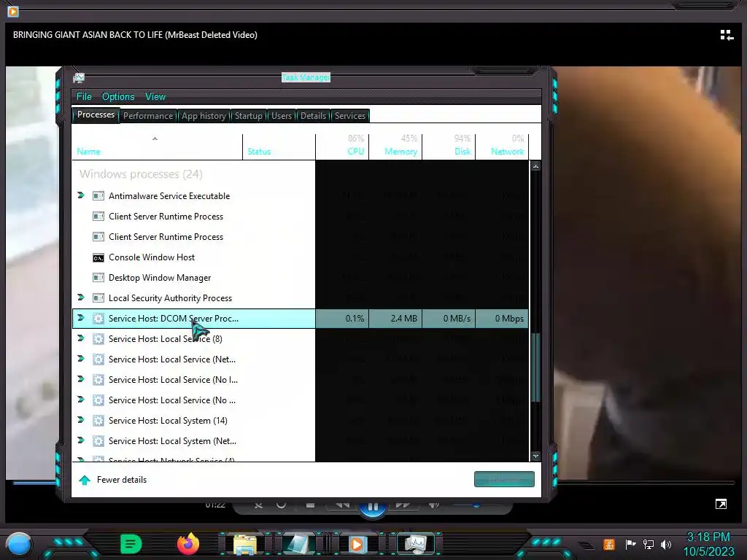Expand Service Host: Local Service (No I...
Viewport: 747px width, 560px height.
[x=81, y=379]
